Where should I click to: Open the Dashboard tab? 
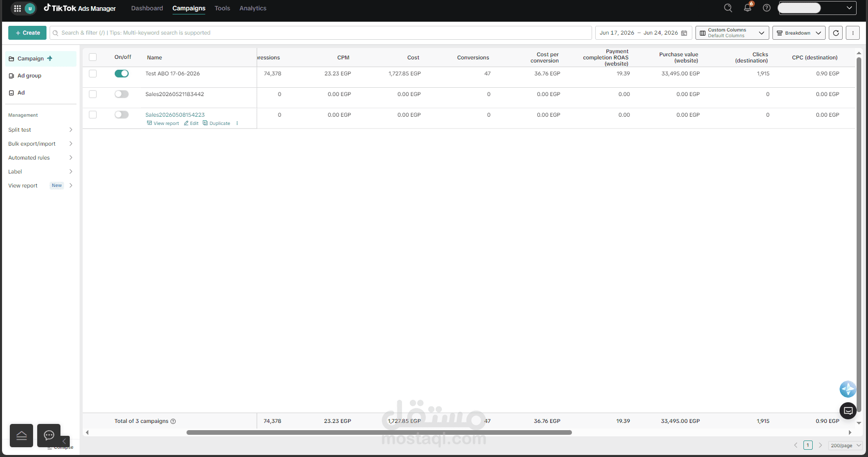click(x=147, y=8)
